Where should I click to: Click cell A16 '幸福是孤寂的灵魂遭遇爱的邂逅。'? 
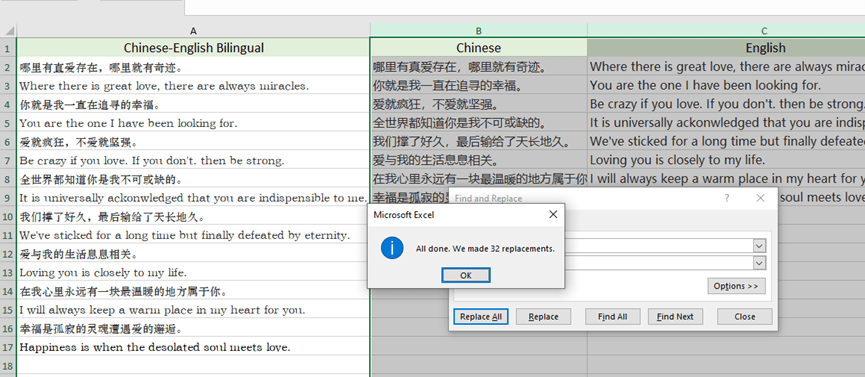(x=193, y=329)
